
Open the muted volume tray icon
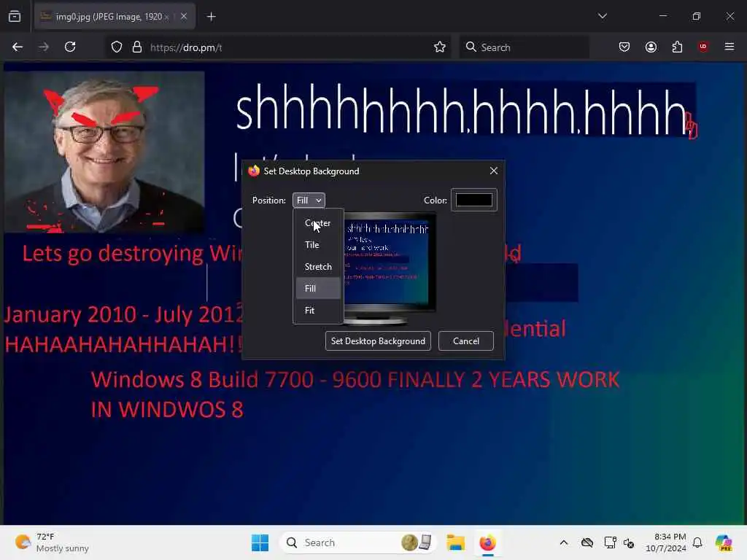point(629,542)
